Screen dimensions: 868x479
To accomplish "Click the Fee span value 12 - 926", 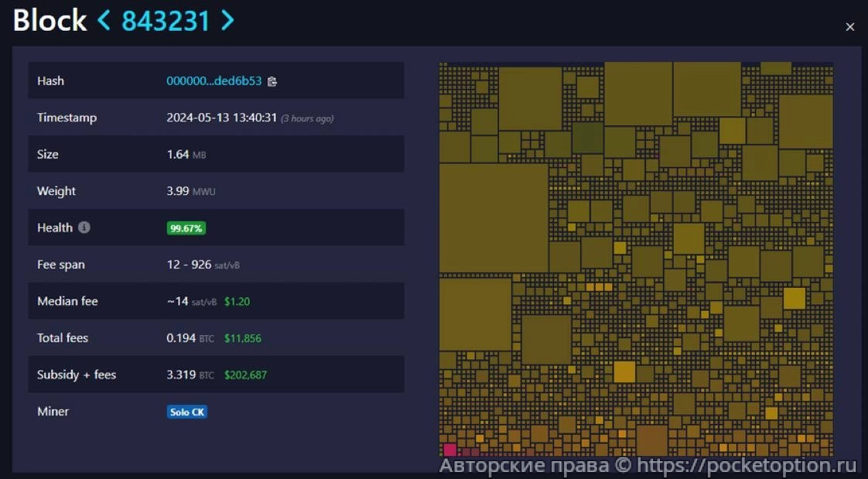I will [x=189, y=265].
